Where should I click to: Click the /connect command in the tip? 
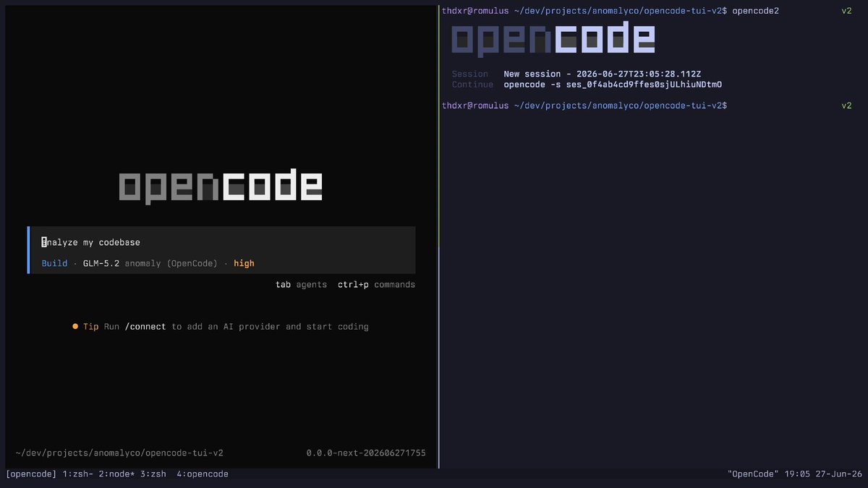point(145,327)
